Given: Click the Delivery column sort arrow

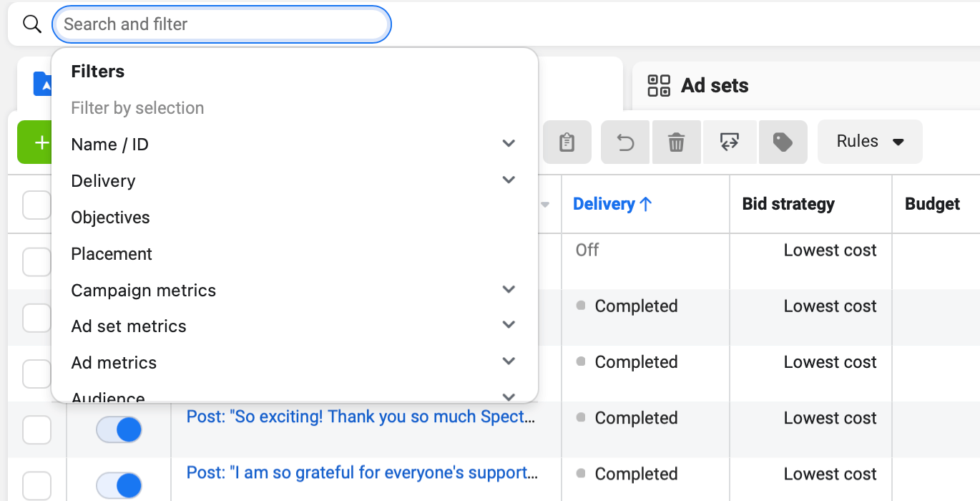Looking at the screenshot, I should pos(646,204).
